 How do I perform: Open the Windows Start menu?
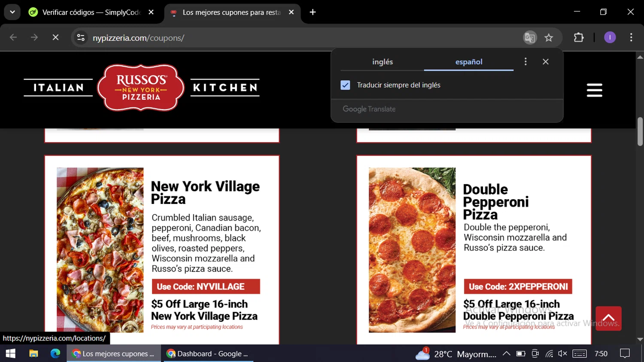tap(10, 353)
